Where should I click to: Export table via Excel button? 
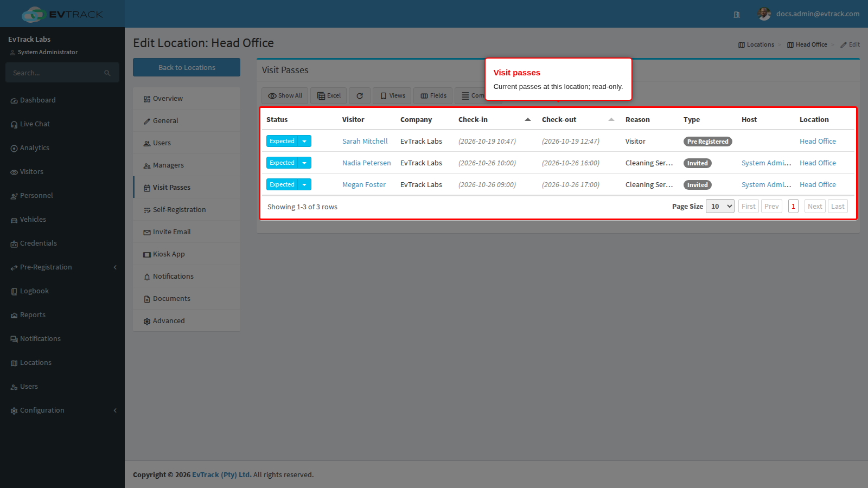[x=329, y=96]
